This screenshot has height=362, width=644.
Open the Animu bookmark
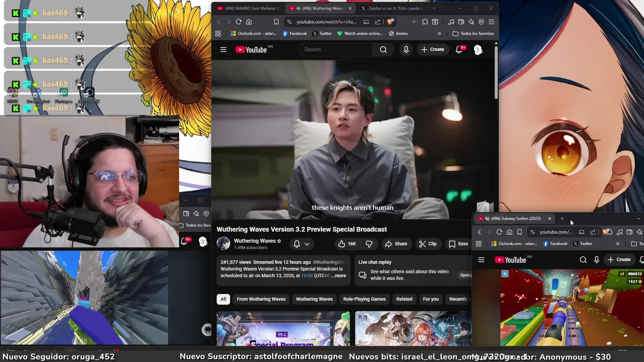tap(398, 34)
